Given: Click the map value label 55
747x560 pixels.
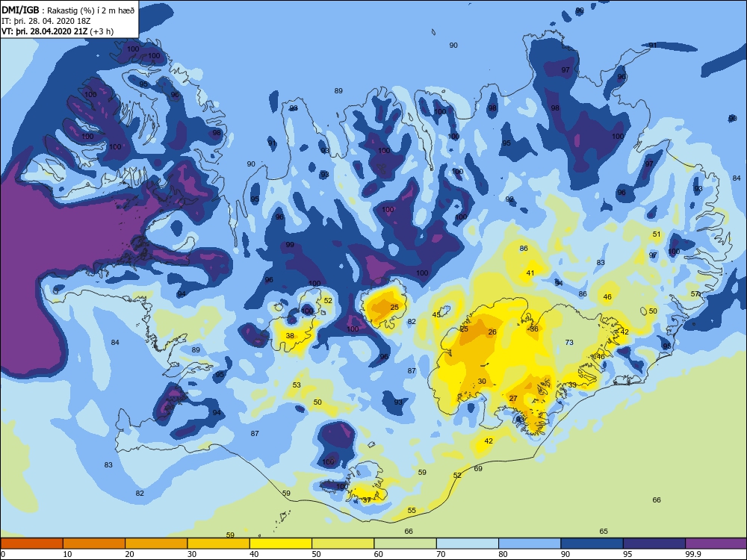Looking at the screenshot, I should 412,511.
